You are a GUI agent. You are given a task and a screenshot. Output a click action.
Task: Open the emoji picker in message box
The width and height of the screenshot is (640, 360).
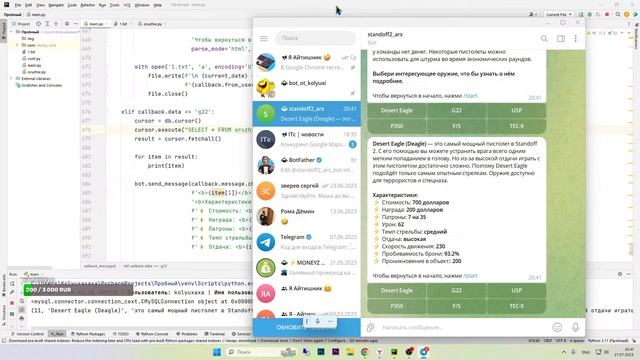point(557,327)
